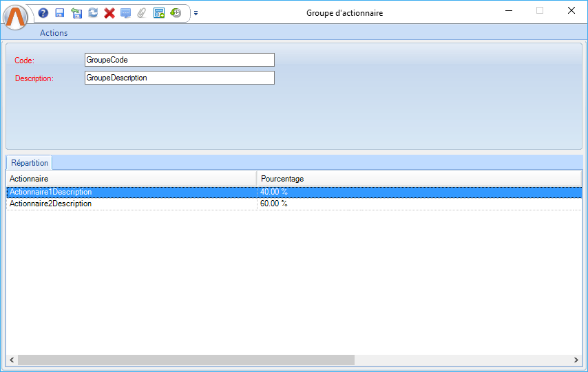Viewport: 588px width, 372px height.
Task: Refresh the form with the blue arrows icon
Action: tap(93, 13)
